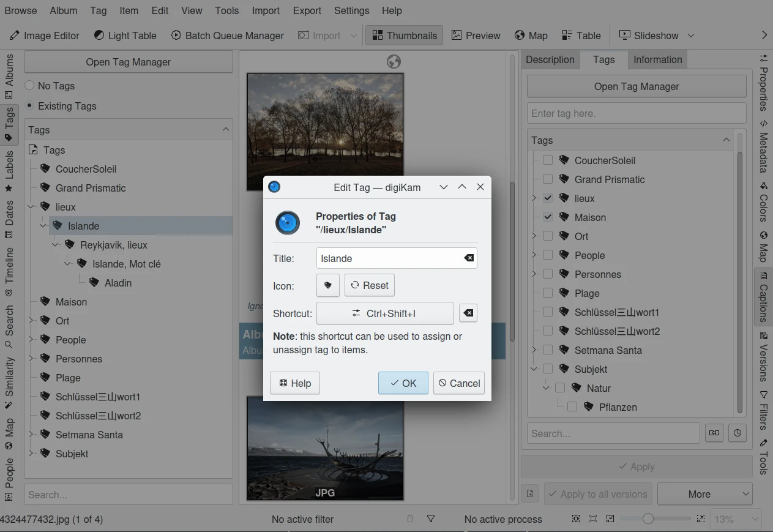Open the Light Table view
Screen dimensions: 773x532
click(125, 36)
